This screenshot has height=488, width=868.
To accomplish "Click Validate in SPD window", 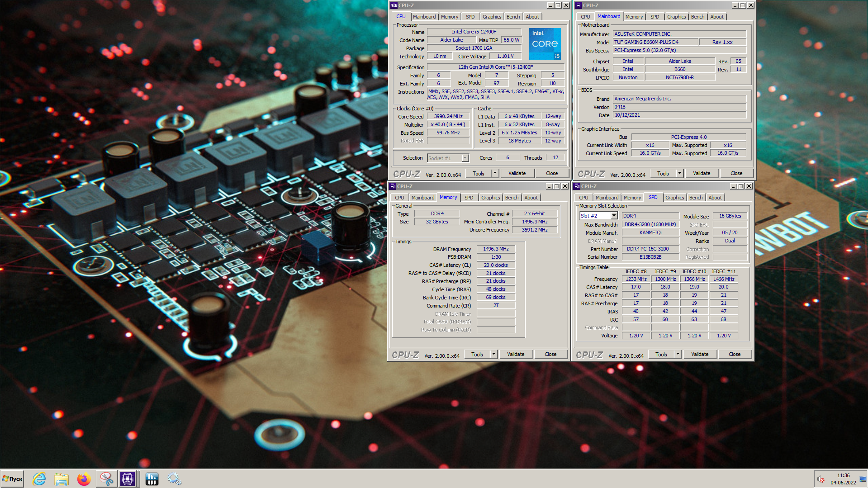I will [700, 354].
